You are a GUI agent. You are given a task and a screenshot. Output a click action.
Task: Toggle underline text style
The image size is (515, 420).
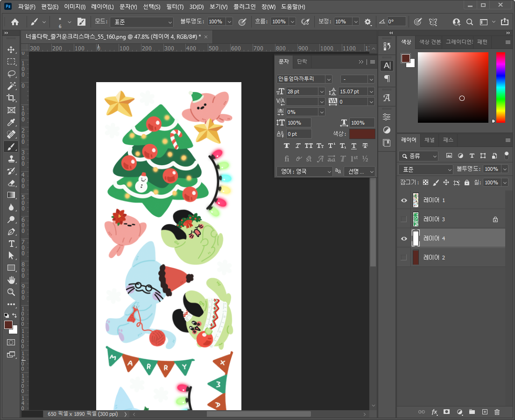[x=354, y=146]
